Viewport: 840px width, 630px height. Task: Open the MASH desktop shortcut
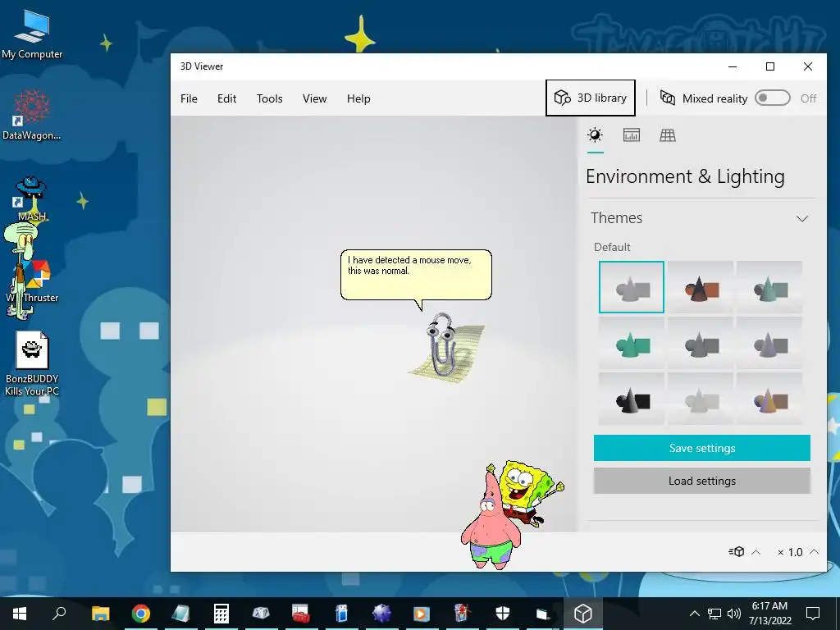click(32, 199)
